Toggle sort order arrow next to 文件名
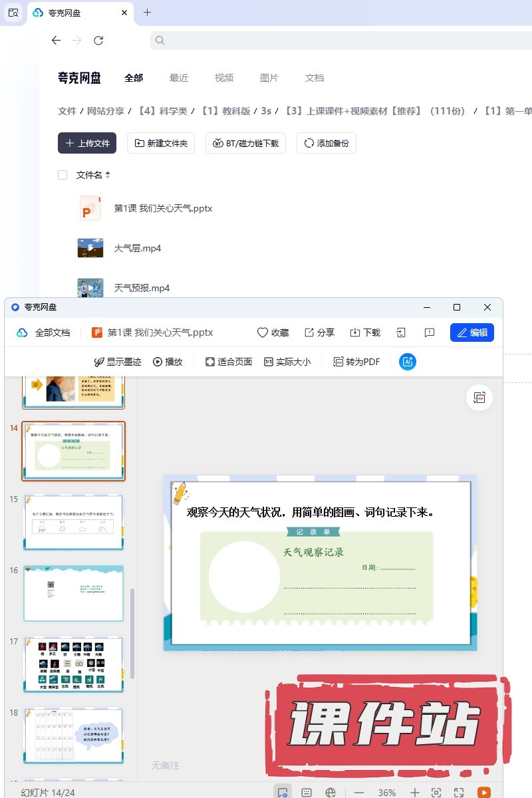The height and width of the screenshot is (798, 532). tap(108, 175)
